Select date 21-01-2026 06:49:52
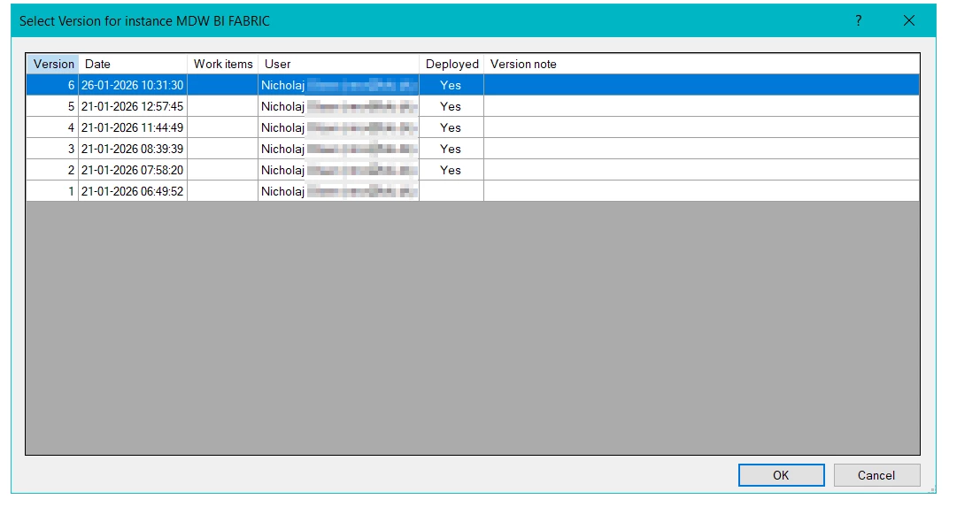980x507 pixels. tap(133, 191)
